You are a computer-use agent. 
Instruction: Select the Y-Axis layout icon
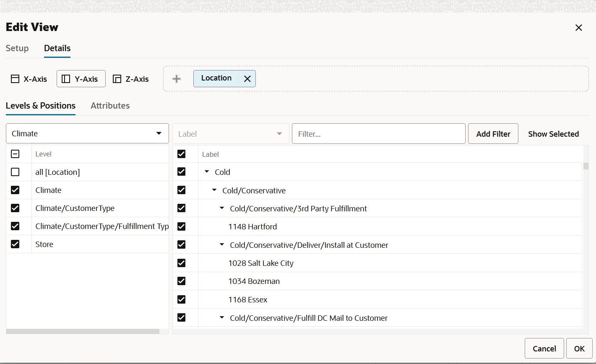(x=66, y=79)
